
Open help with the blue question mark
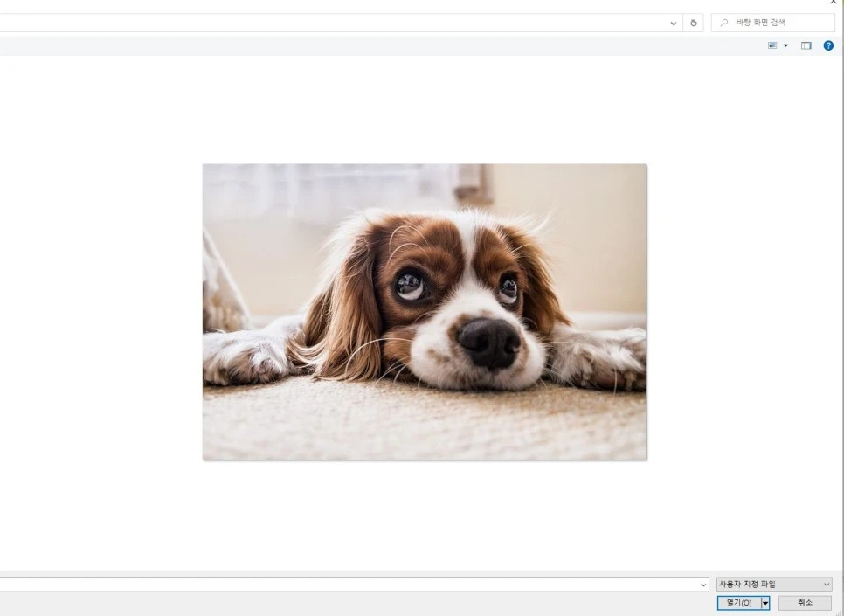pos(828,45)
